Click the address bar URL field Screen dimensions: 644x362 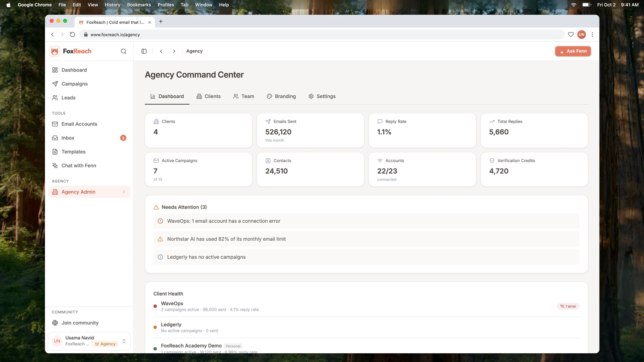click(322, 34)
